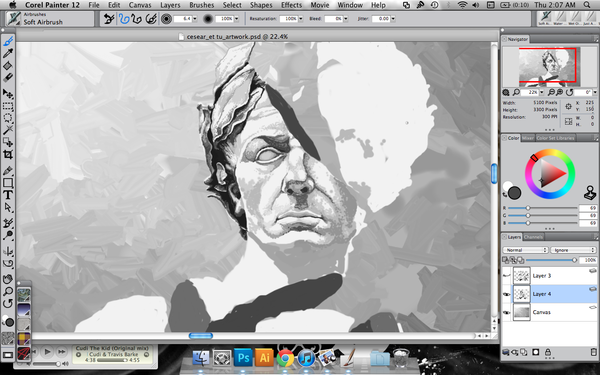The image size is (600, 375).
Task: Click the Clone stamp icon in Color panel
Action: (x=590, y=192)
